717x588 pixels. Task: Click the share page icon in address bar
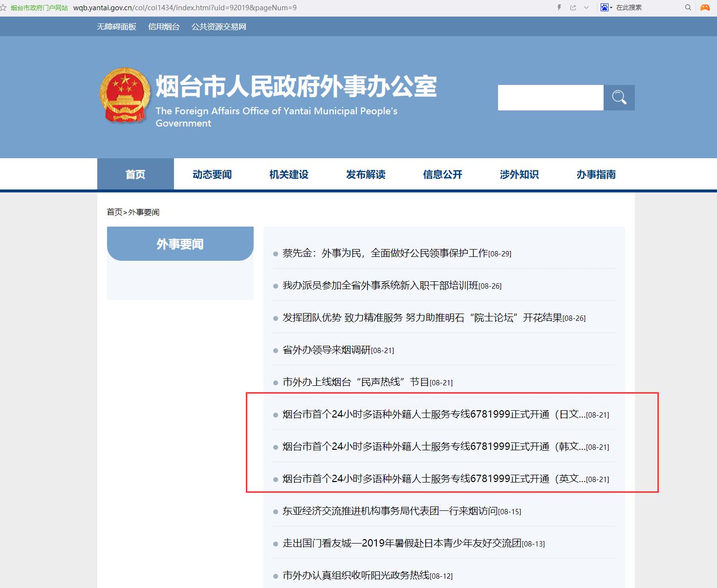pyautogui.click(x=573, y=7)
